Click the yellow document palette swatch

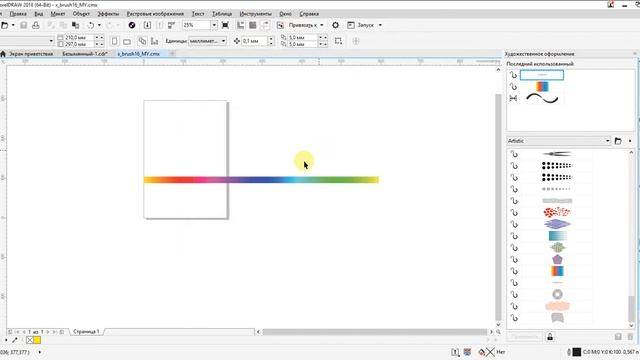pos(37,340)
